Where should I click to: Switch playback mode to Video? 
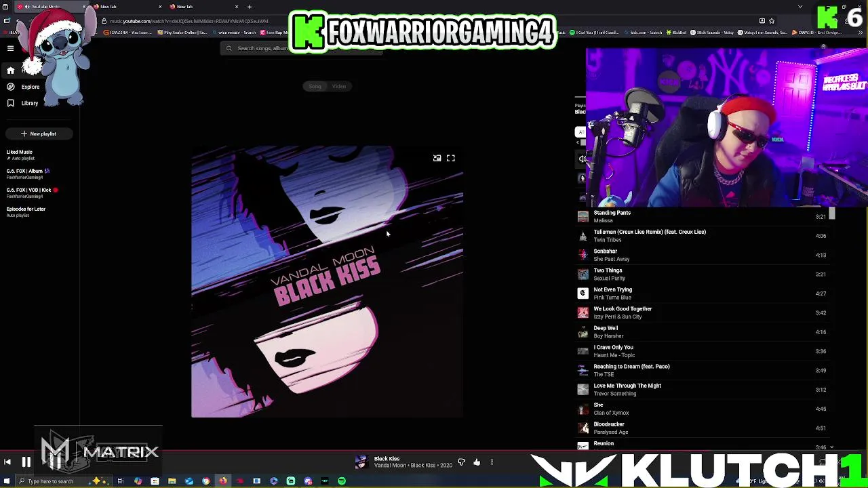[338, 86]
